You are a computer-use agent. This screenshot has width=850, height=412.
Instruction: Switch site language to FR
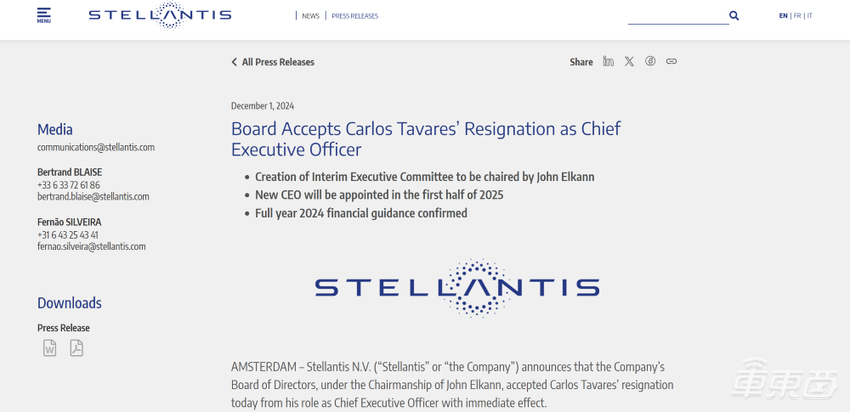[798, 16]
